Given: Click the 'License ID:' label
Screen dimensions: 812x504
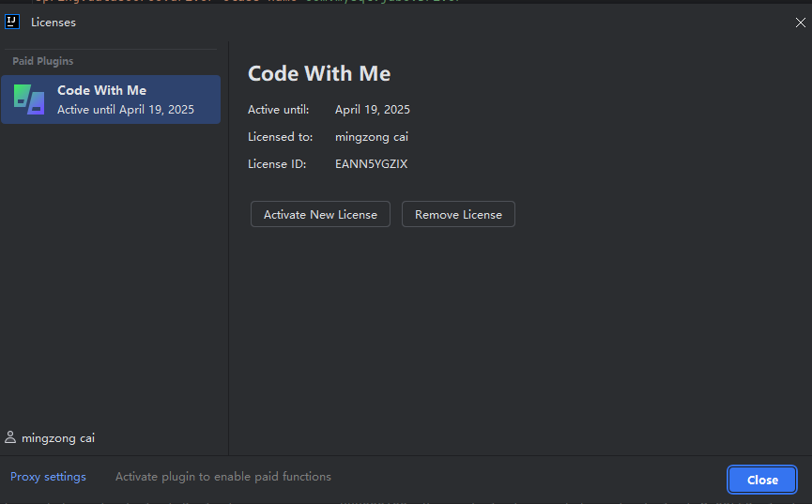Looking at the screenshot, I should pos(277,164).
